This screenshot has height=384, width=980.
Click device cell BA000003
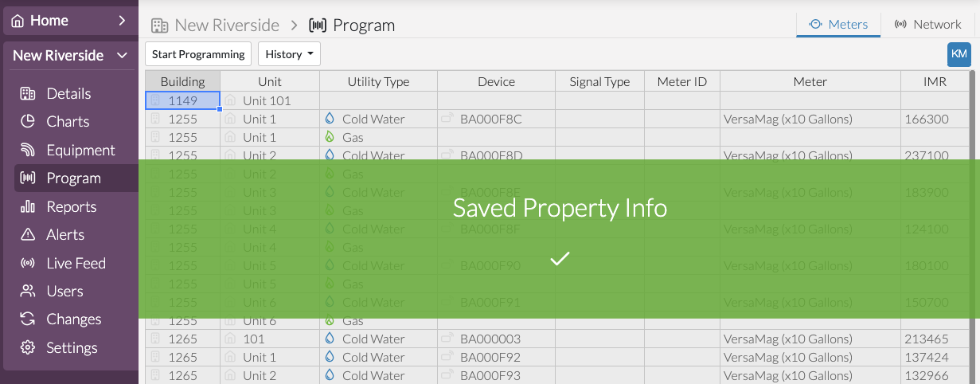click(496, 339)
